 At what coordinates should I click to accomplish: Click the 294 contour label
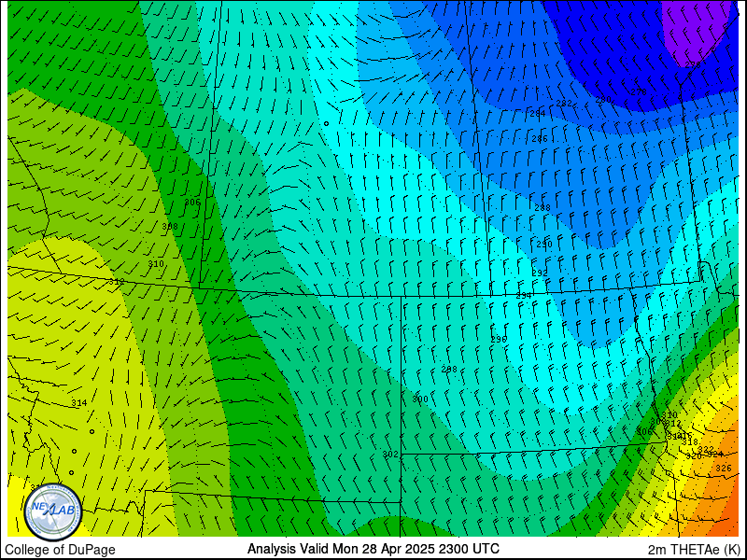[x=524, y=296]
